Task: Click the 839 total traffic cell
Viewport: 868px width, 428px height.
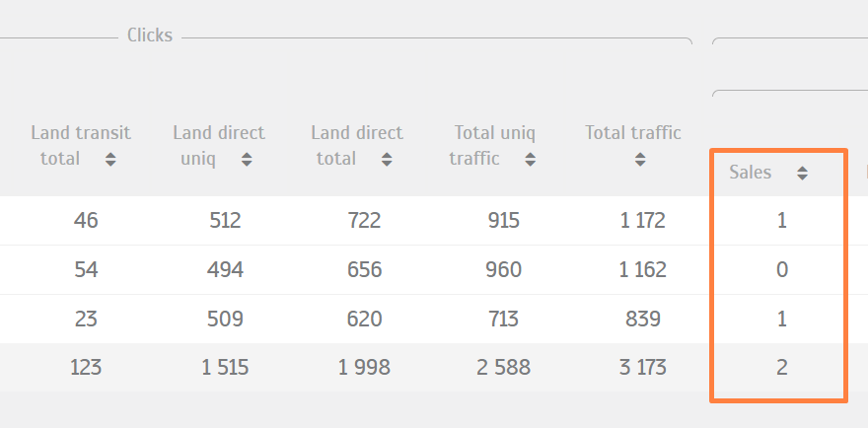Action: [643, 319]
